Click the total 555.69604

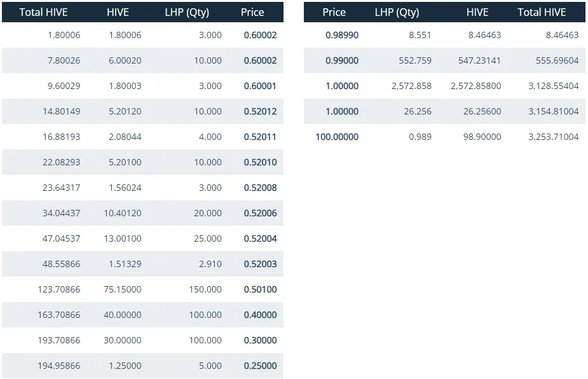point(557,60)
